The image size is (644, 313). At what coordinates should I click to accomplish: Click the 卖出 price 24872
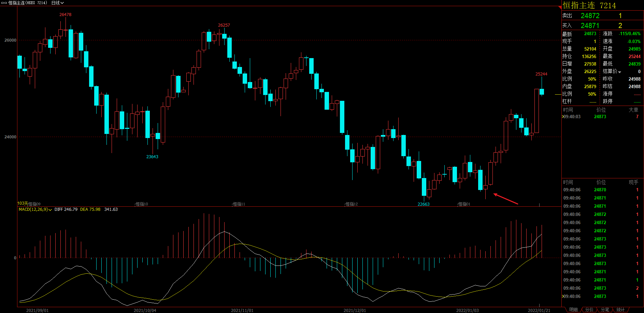pyautogui.click(x=590, y=16)
